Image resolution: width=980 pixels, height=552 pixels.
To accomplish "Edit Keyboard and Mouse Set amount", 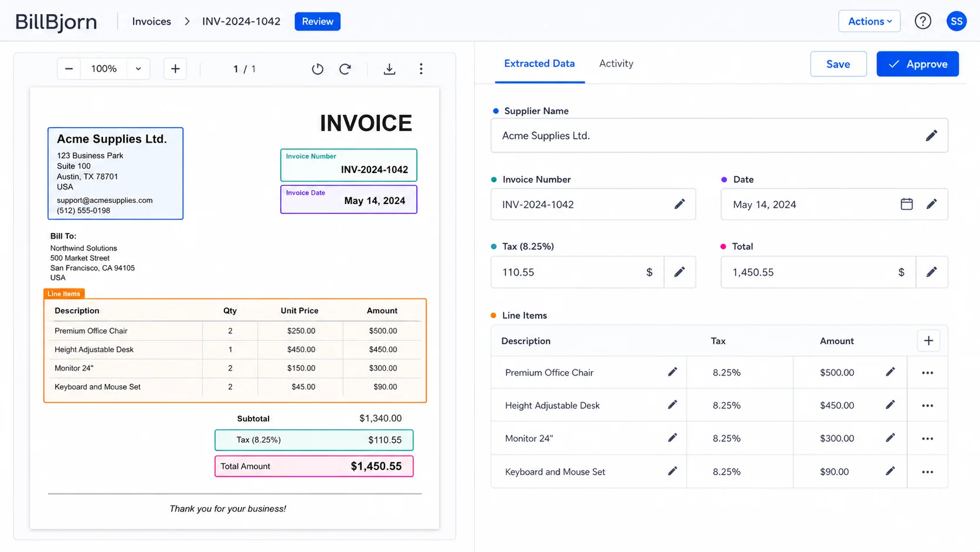I will 890,471.
